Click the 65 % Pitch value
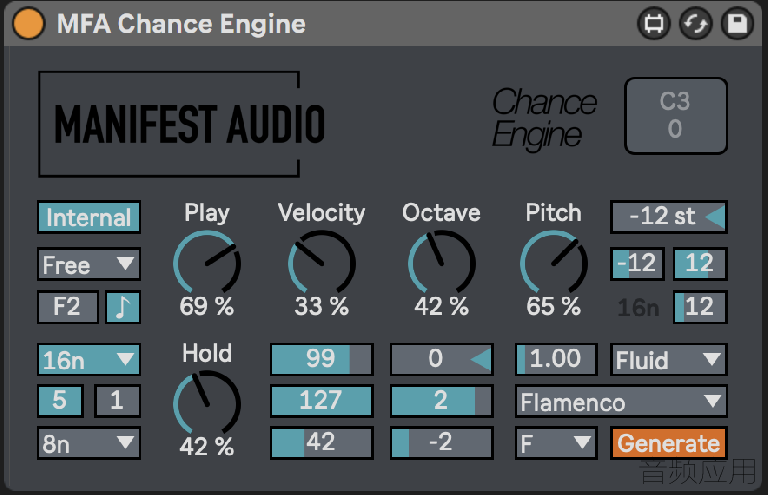Viewport: 768px width, 495px height. click(553, 307)
